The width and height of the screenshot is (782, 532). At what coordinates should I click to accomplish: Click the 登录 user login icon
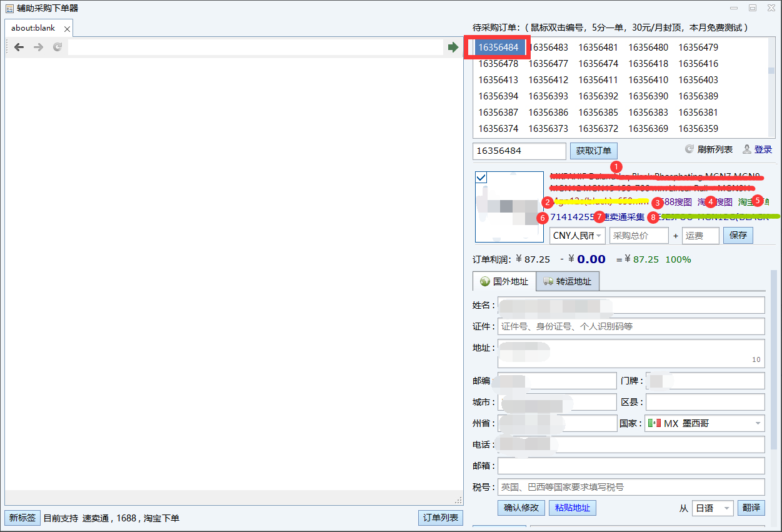tap(746, 149)
